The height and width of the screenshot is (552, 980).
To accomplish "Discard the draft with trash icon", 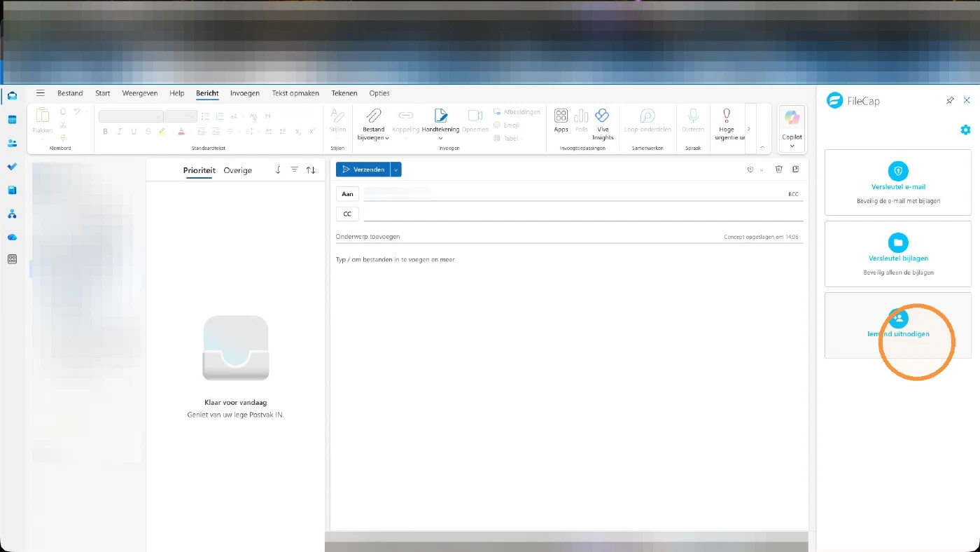I will pyautogui.click(x=778, y=170).
